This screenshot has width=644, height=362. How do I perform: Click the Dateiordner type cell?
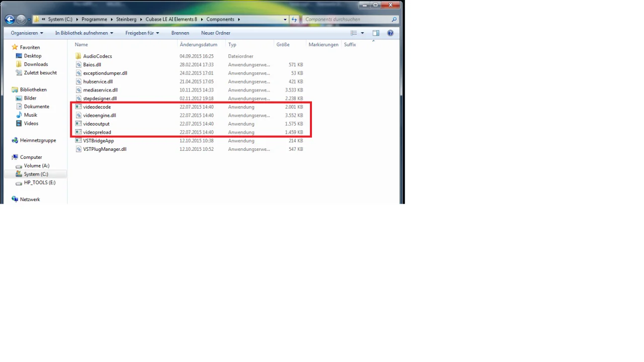(x=240, y=56)
